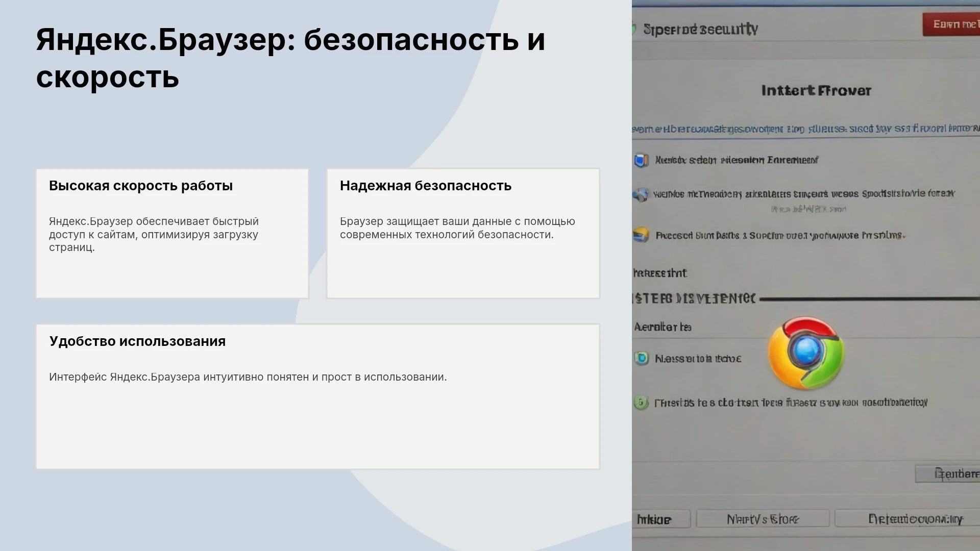Click the gray button above the bottom row
The width and height of the screenshot is (980, 551).
pyautogui.click(x=947, y=474)
